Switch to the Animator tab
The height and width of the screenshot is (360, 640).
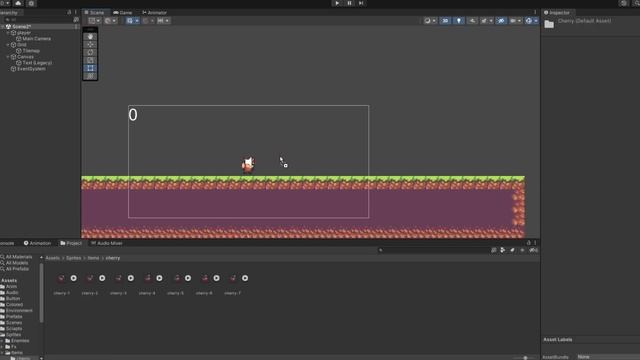[x=154, y=13]
